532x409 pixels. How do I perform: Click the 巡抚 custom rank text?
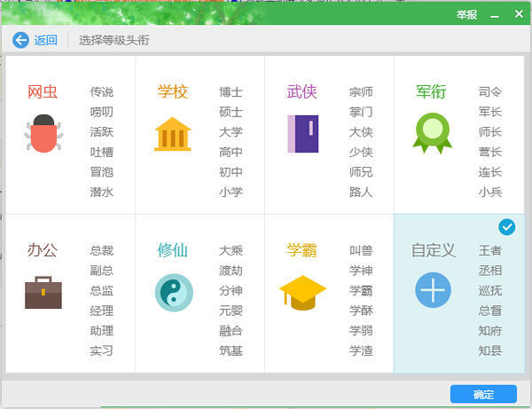pyautogui.click(x=490, y=290)
